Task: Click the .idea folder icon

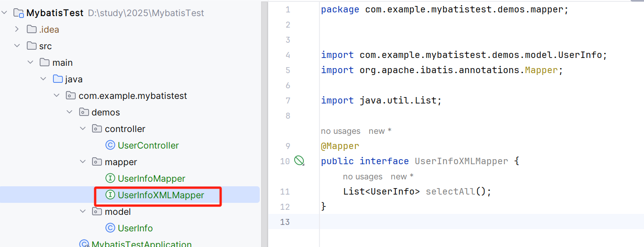Action: coord(31,29)
